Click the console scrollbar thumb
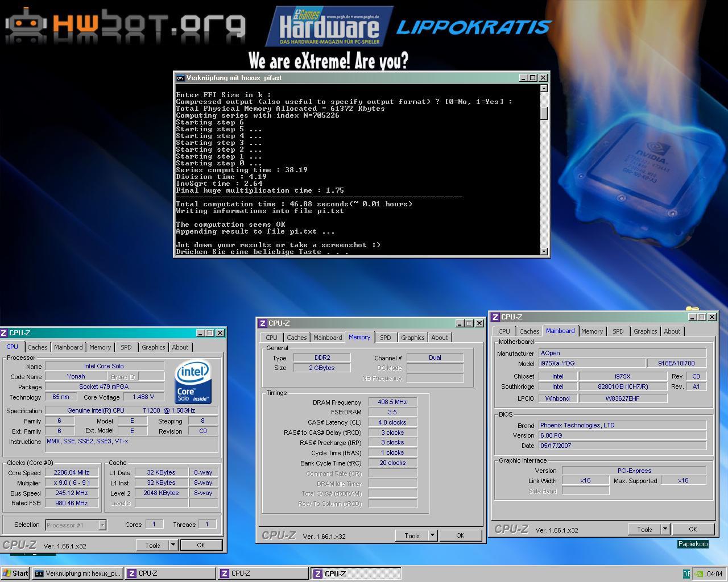Screen dimensions: 728x582 (544, 113)
